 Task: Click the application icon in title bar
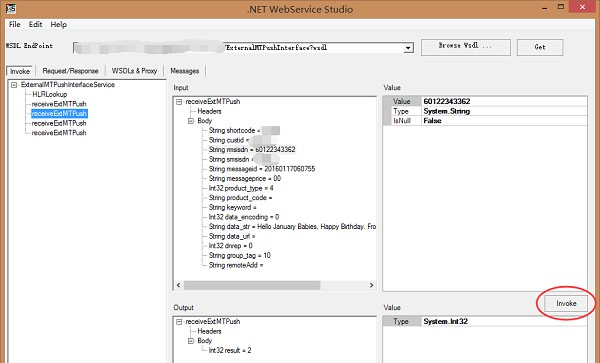coord(11,8)
